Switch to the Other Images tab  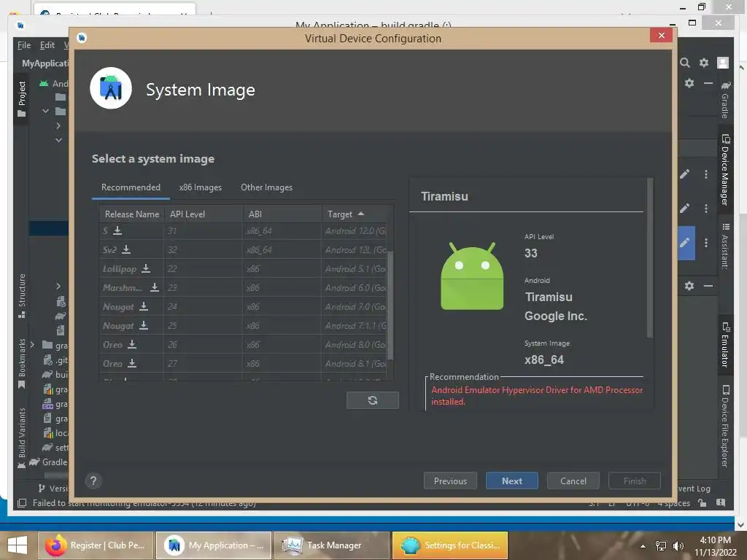pos(266,187)
